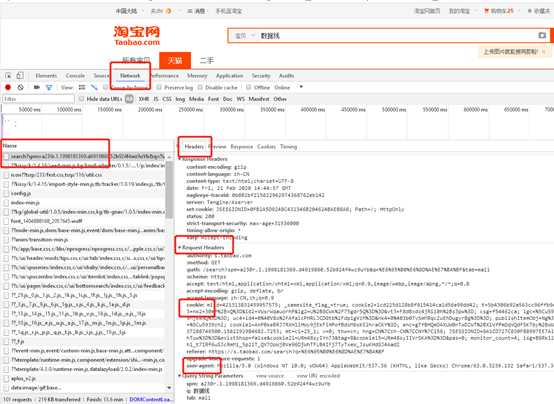Filter requests by Manifest type

[259, 99]
